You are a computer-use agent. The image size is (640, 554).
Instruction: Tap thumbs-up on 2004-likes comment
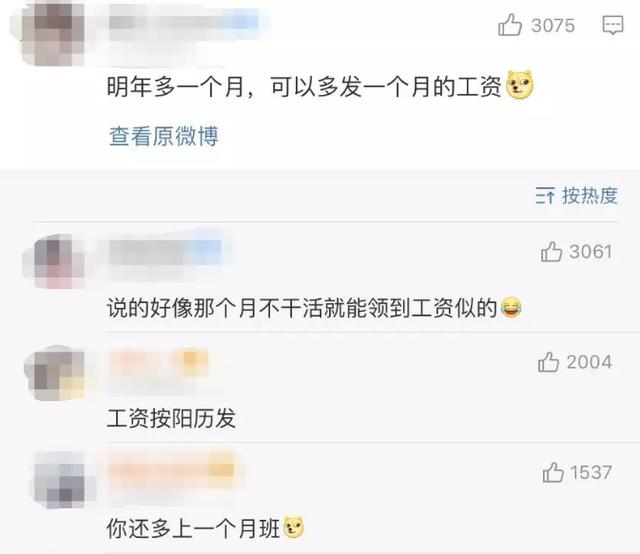click(x=548, y=362)
